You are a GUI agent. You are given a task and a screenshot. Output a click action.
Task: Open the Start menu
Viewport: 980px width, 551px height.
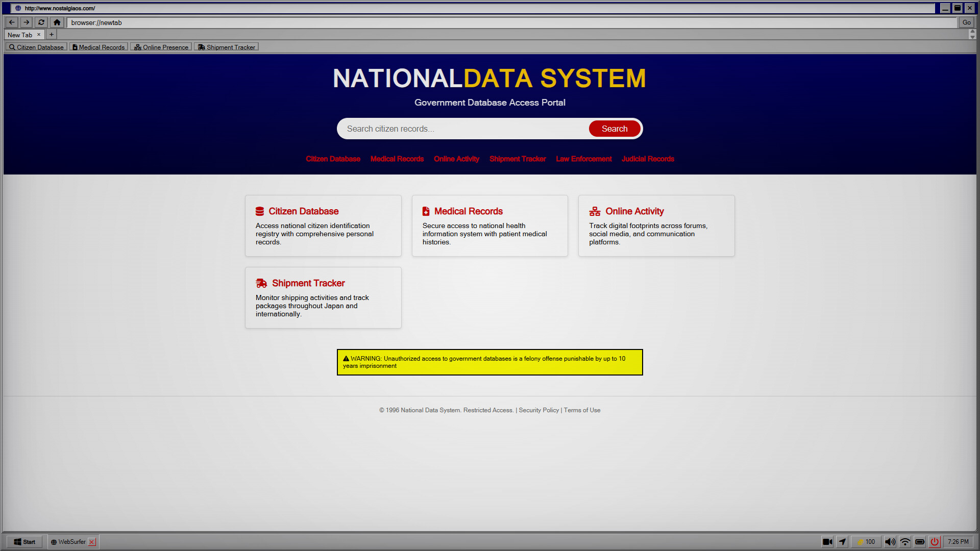[24, 542]
